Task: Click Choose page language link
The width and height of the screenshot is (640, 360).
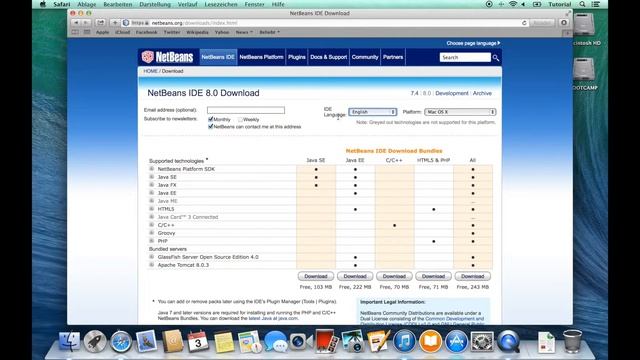Action: tap(473, 43)
